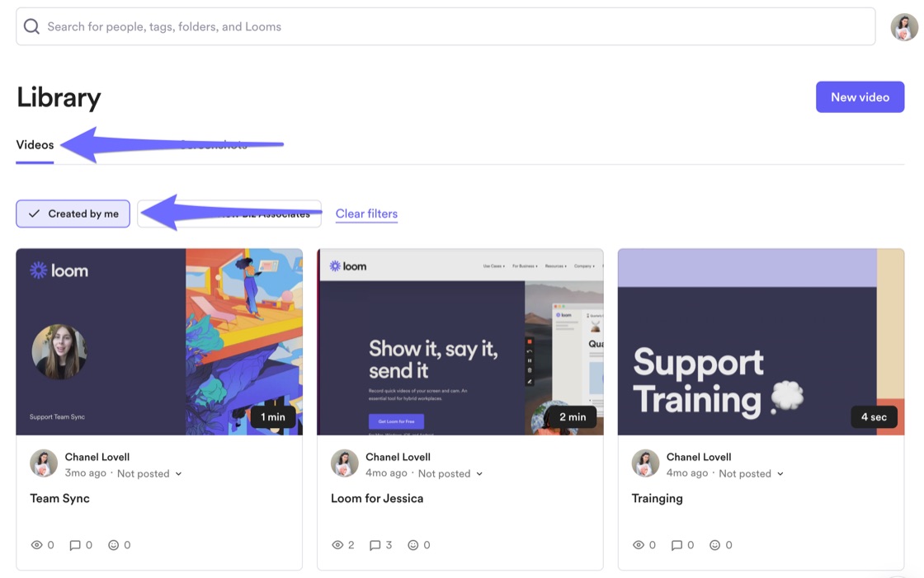Screen dimensions: 924x578
Task: Click 4mo ago timestamp on Loom for Jessica
Action: 386,473
